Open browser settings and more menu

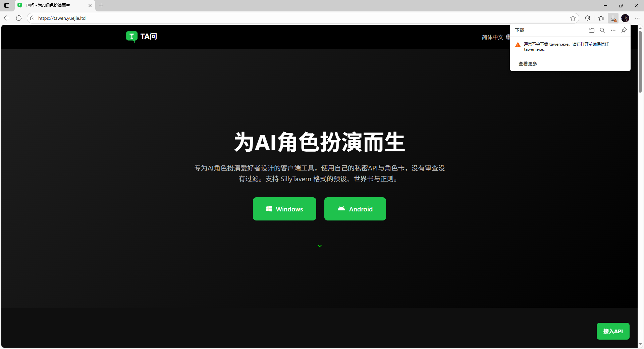coord(637,18)
